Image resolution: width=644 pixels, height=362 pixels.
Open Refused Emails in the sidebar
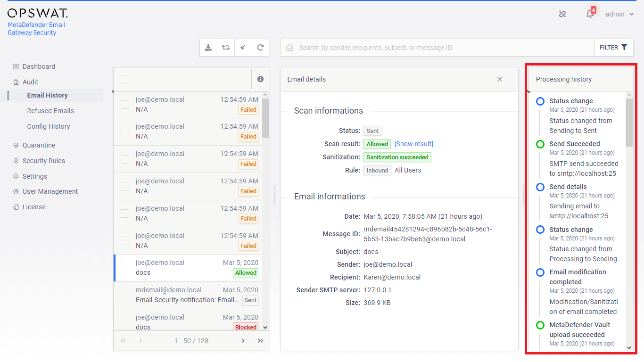tap(50, 111)
